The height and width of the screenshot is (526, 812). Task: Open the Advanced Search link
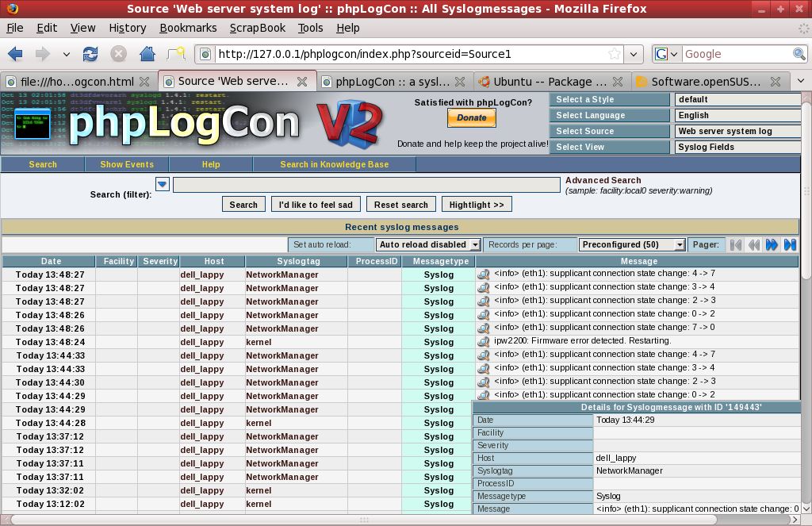[x=603, y=180]
